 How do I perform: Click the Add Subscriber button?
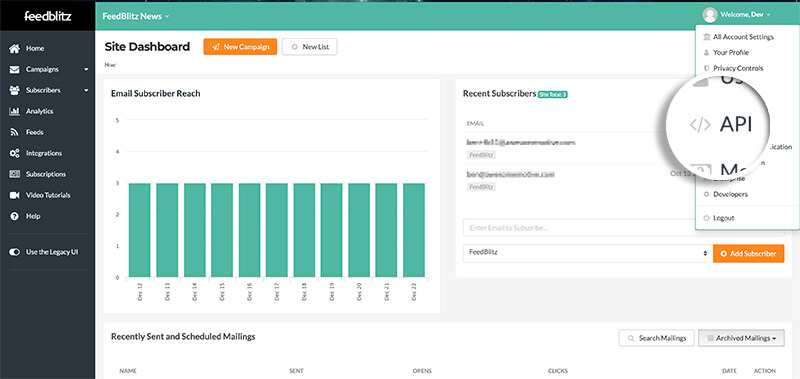[x=748, y=254]
